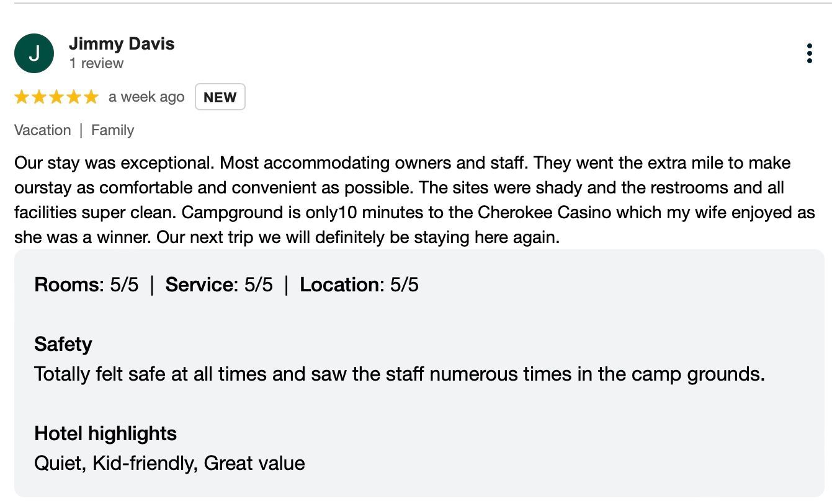Click the "Quiet, Kid-friendly, Great value" highlights
This screenshot has height=504, width=832.
click(x=169, y=463)
